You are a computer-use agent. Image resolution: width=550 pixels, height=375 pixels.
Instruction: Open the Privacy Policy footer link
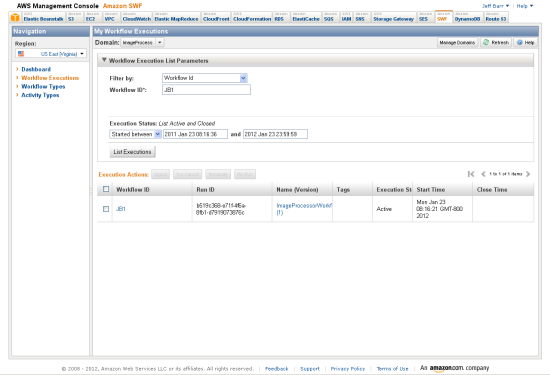[348, 369]
